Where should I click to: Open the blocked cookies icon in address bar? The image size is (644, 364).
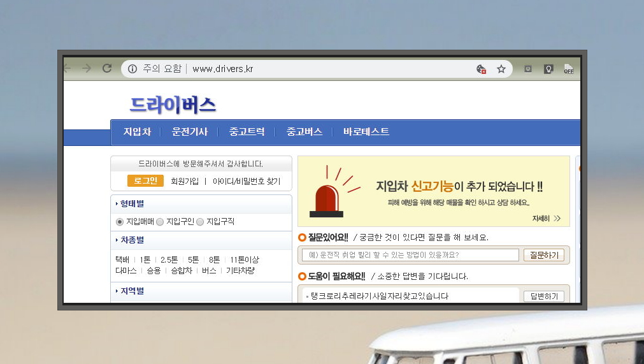pyautogui.click(x=481, y=69)
